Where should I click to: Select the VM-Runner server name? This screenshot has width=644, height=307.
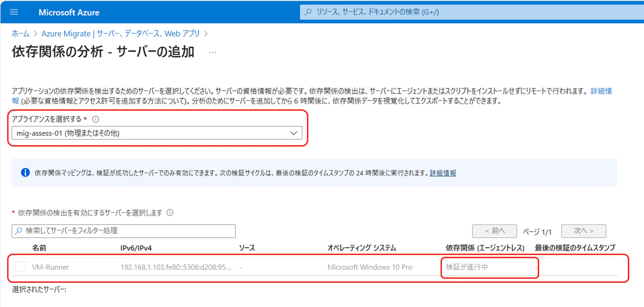(51, 267)
